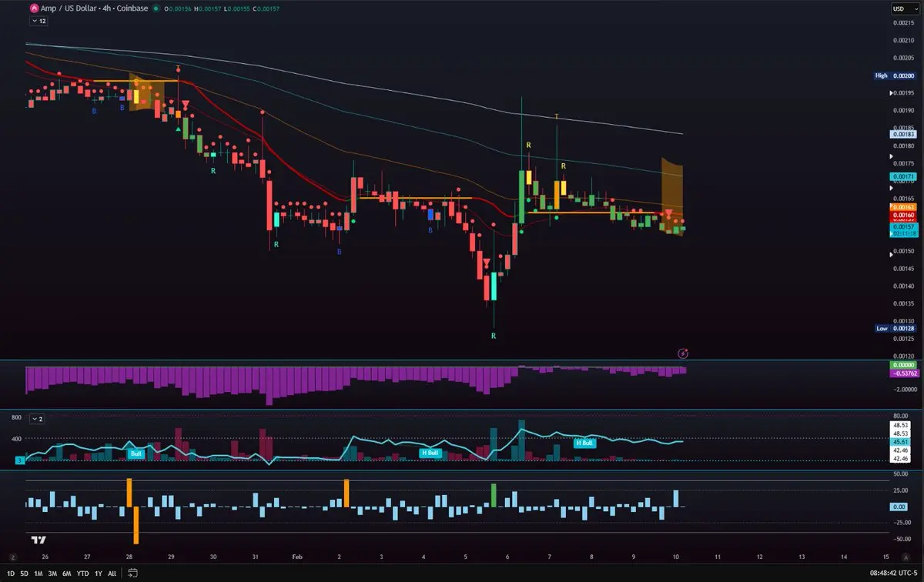
Task: Click the High 0.00200 price label
Action: 895,75
